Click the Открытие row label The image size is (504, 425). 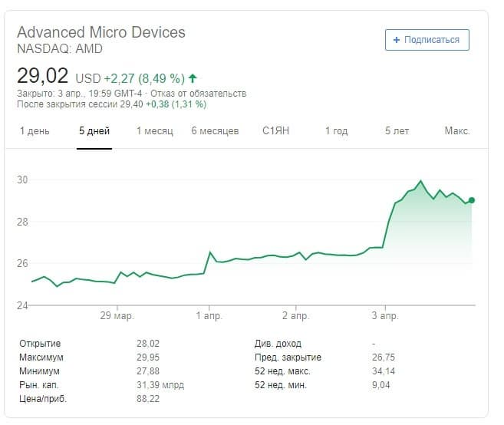pyautogui.click(x=40, y=344)
